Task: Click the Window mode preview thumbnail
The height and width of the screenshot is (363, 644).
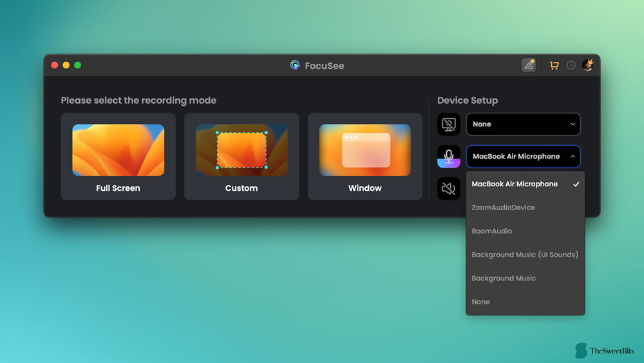Action: [x=365, y=150]
